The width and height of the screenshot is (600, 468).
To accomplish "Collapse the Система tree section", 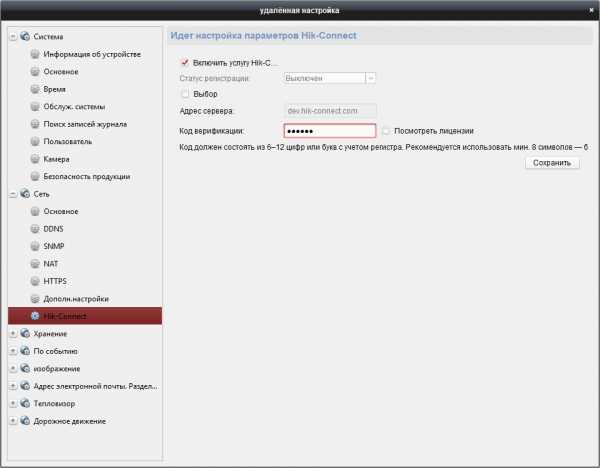I will tap(12, 37).
